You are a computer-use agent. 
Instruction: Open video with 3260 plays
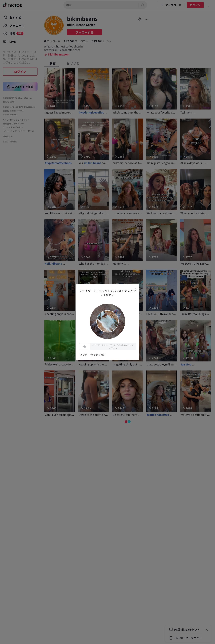[60, 391]
